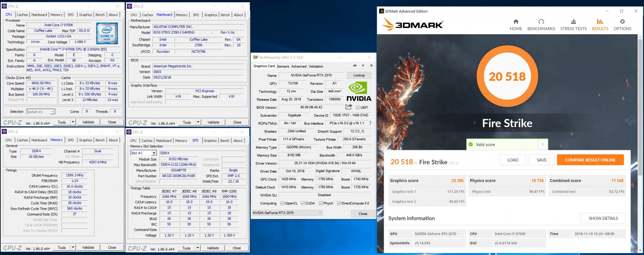Click Bus Interface question mark icon
The image size is (644, 255).
coord(370,123)
